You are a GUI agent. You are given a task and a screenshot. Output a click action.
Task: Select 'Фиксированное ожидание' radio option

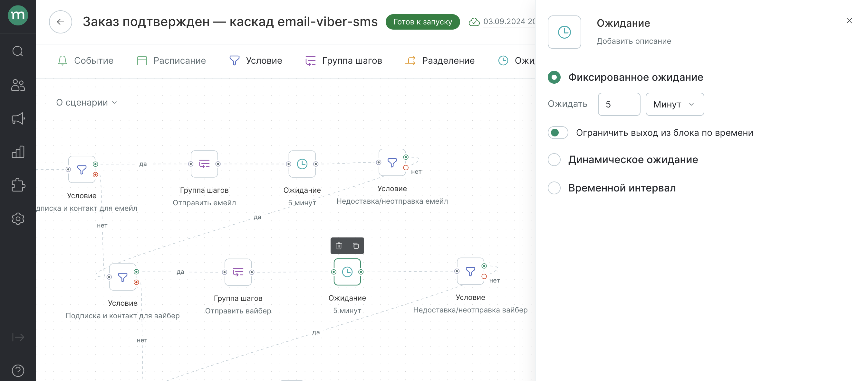[x=554, y=78]
